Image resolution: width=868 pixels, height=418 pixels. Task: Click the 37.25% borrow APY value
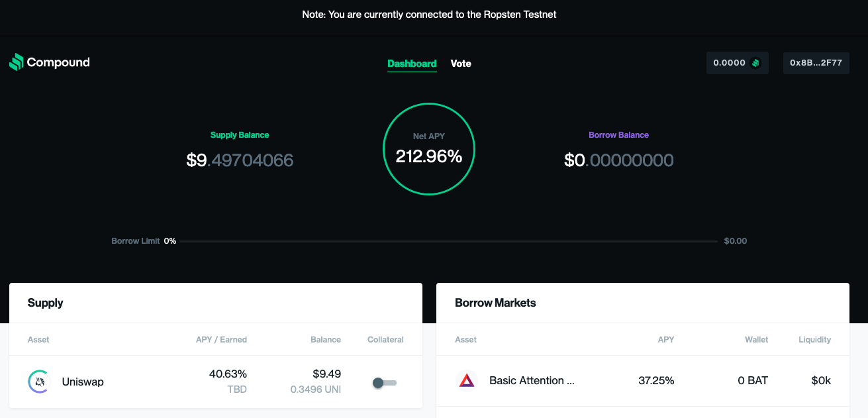[656, 380]
